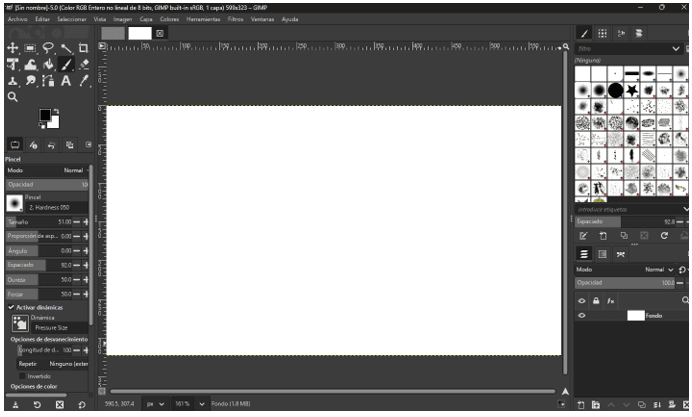Open the Archivo menu
Viewport: 692px width, 417px height.
(18, 19)
